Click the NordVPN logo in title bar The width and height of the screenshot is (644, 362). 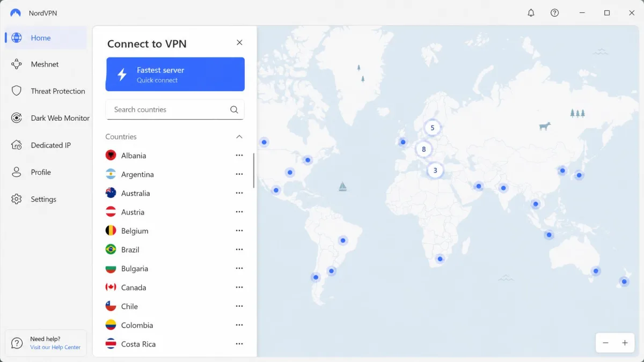pyautogui.click(x=16, y=13)
